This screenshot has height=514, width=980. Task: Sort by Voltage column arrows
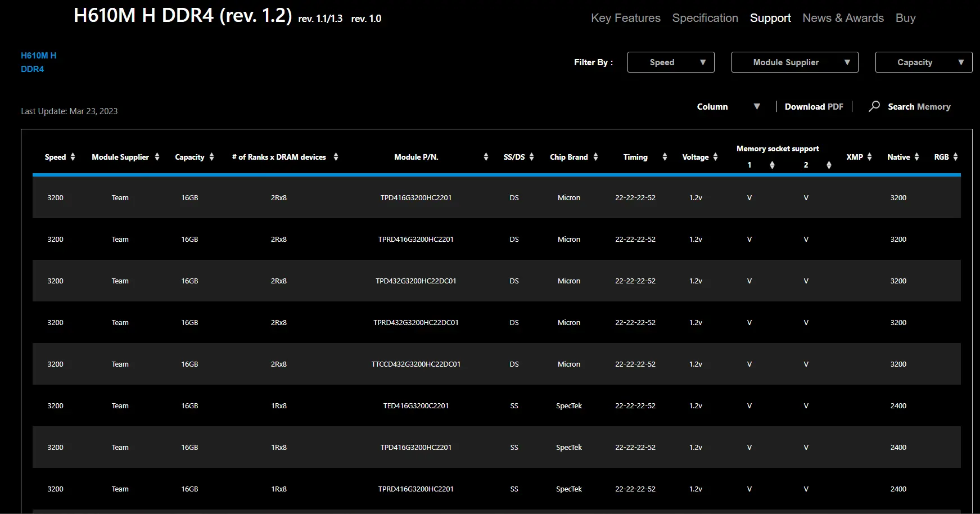715,157
